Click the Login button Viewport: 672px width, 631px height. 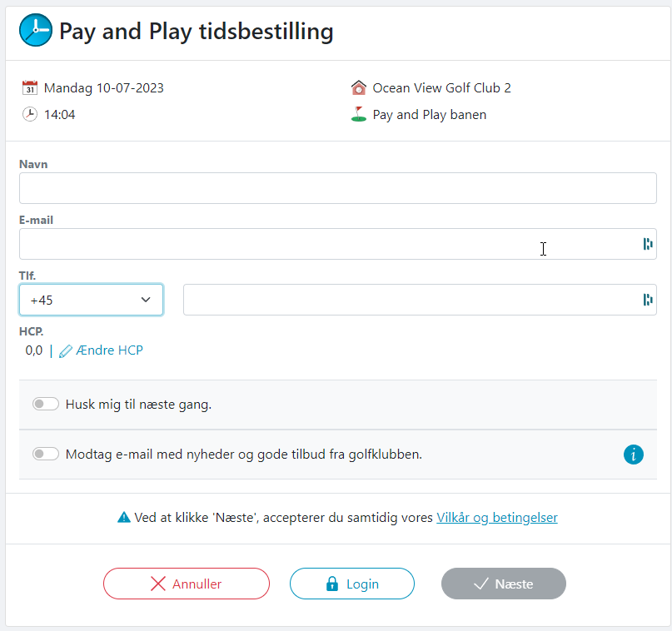click(352, 584)
